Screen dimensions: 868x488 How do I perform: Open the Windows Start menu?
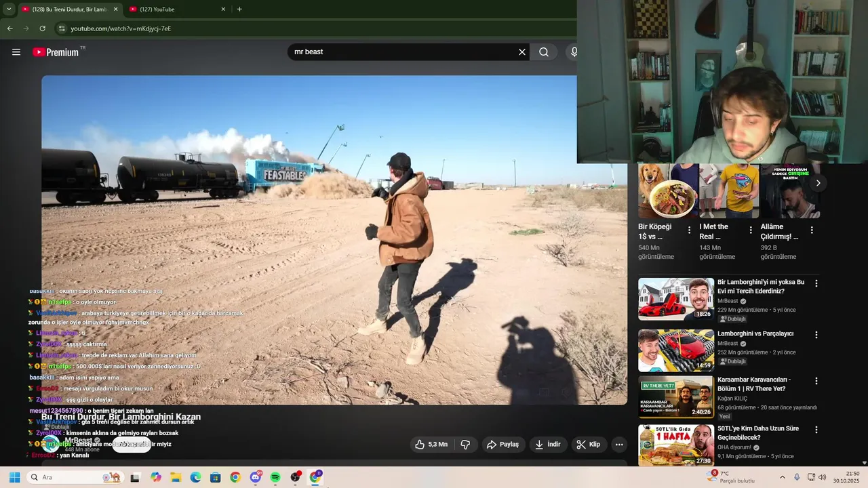click(x=14, y=477)
